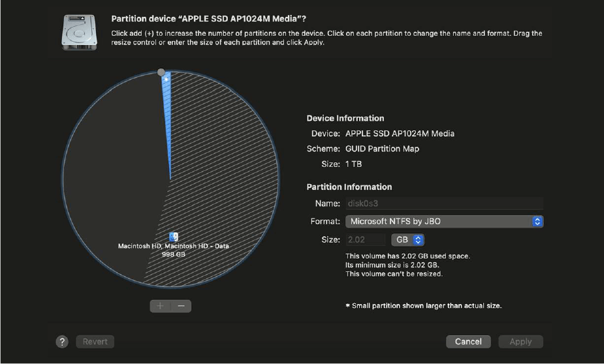Click the add partition plus button
This screenshot has width=604, height=364.
click(161, 306)
